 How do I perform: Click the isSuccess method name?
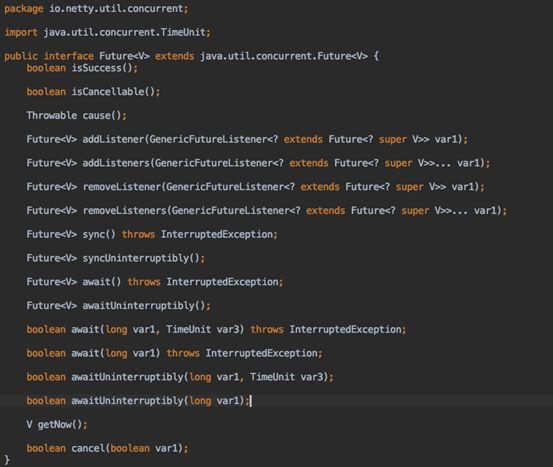(96, 68)
